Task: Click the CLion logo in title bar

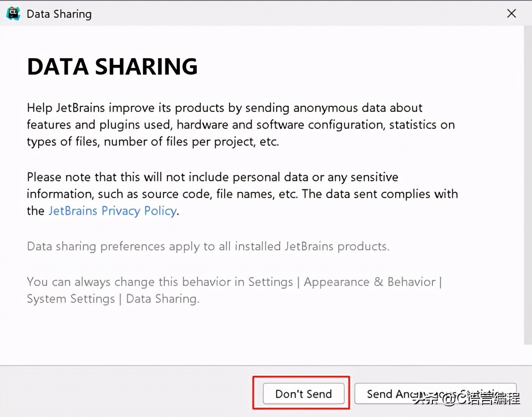Action: pos(13,14)
